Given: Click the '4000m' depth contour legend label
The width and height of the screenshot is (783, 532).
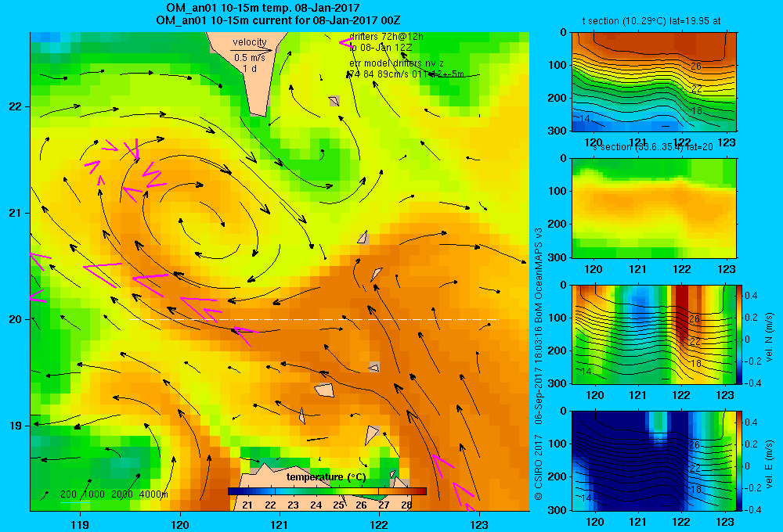Looking at the screenshot, I should point(153,494).
